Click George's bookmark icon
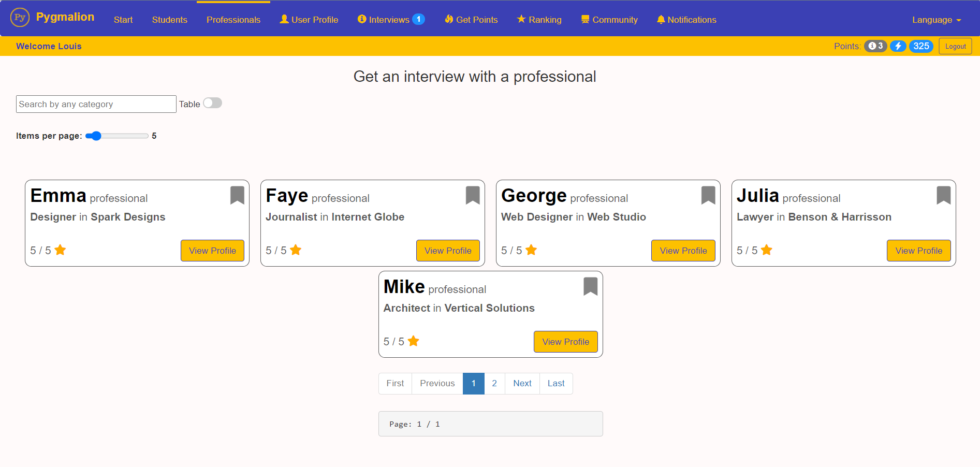The width and height of the screenshot is (980, 467). (x=708, y=195)
